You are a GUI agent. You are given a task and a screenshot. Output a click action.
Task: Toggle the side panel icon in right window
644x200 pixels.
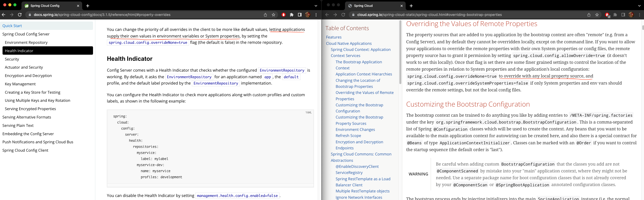(x=623, y=15)
